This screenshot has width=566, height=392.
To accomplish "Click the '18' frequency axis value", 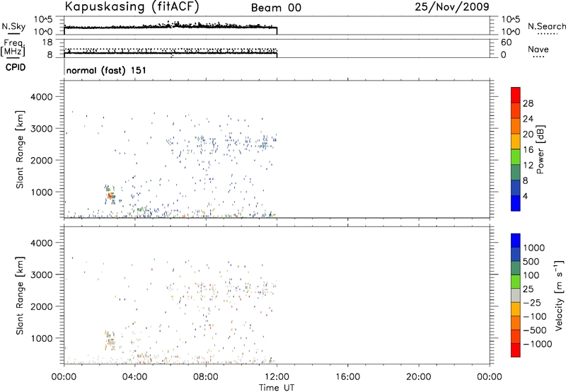I will (x=47, y=42).
